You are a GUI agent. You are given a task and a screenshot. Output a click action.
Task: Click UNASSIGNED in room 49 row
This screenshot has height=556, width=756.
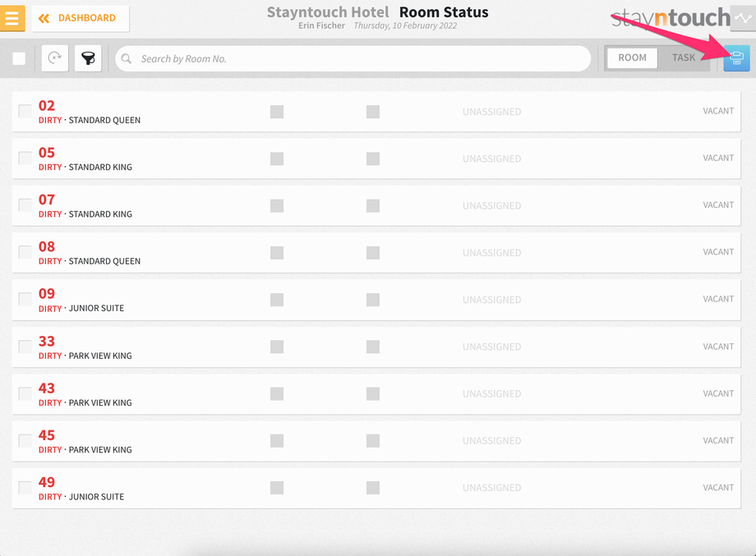(x=491, y=488)
